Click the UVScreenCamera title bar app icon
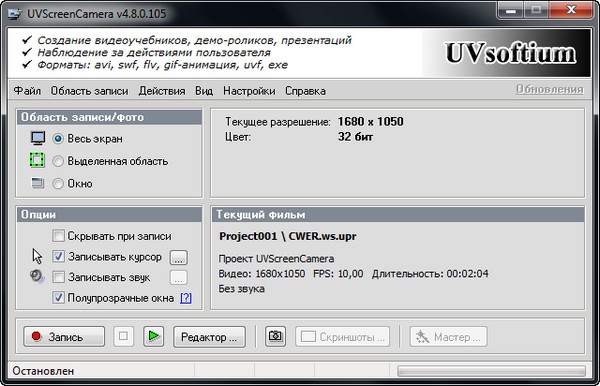The width and height of the screenshot is (600, 386). pos(15,14)
